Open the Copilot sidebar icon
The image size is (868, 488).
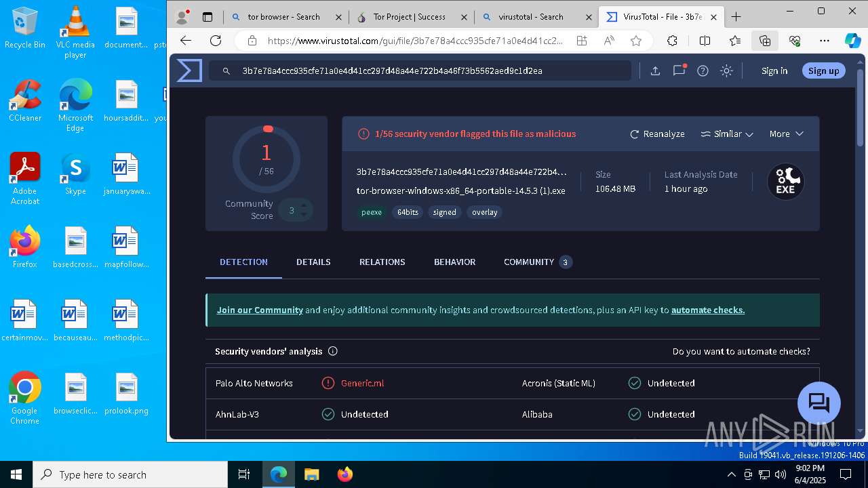click(852, 41)
